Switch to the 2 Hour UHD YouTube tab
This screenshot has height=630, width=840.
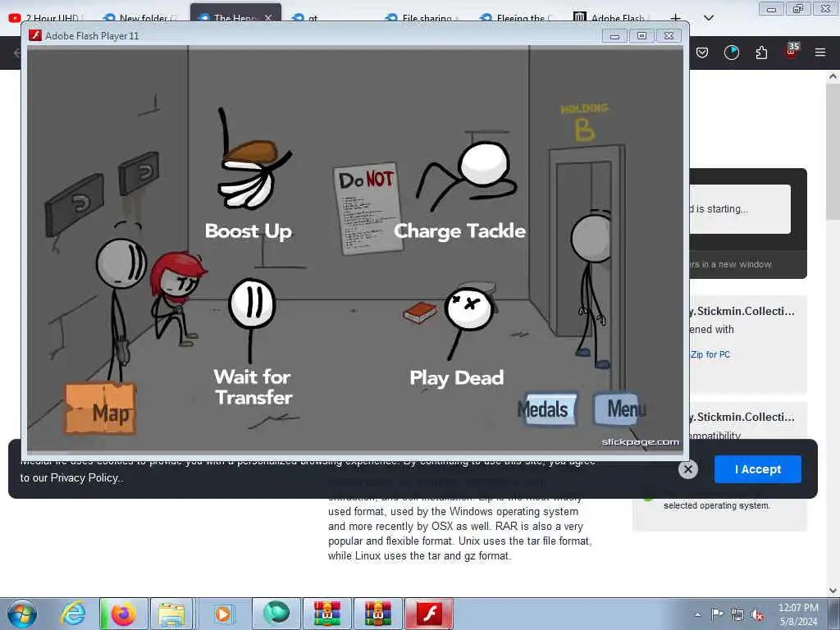click(x=47, y=18)
